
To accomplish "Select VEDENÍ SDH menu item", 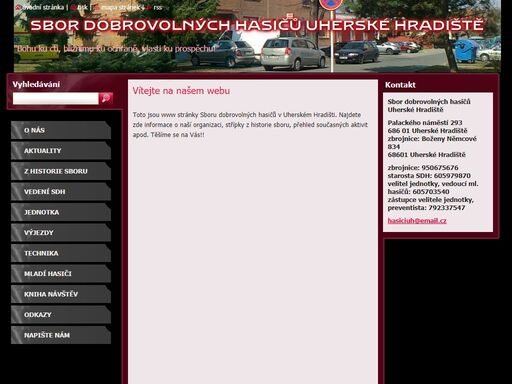I will tap(61, 192).
